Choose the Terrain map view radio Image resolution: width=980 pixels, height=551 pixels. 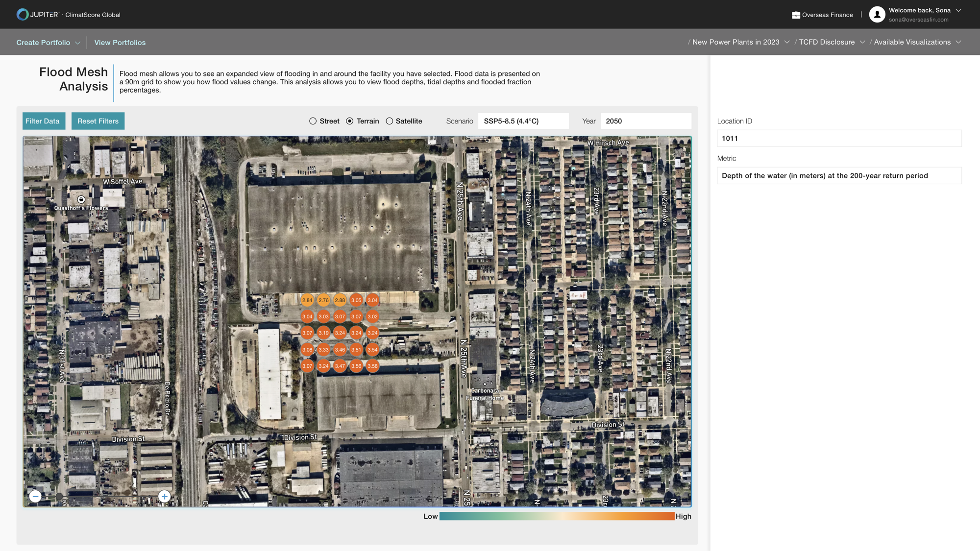coord(350,121)
